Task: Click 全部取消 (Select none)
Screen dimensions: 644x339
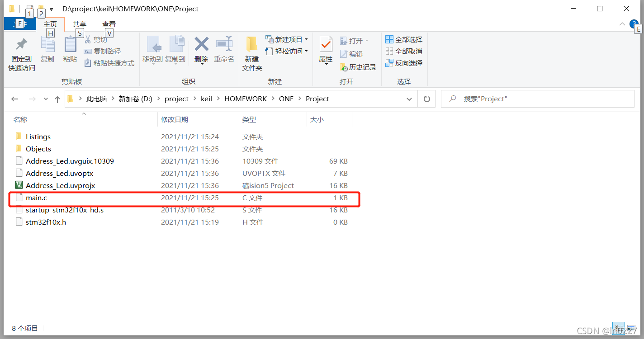Action: pos(404,51)
